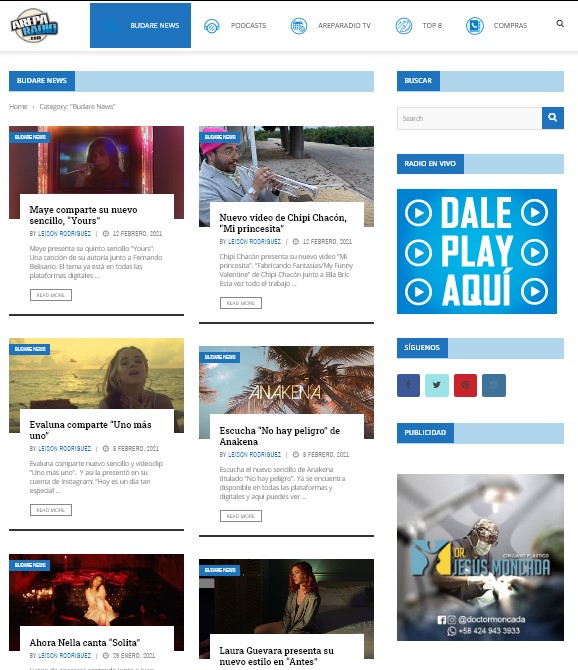Click Budare News tag on Evaluna thumbnail

click(x=30, y=349)
